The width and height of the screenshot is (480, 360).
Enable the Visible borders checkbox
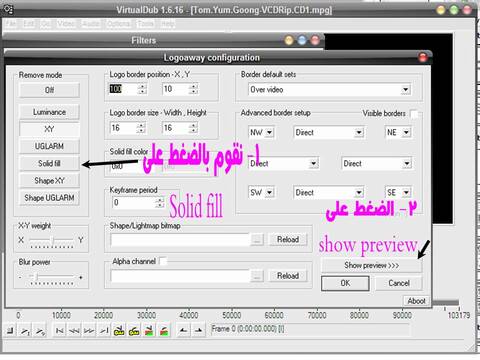coord(414,114)
